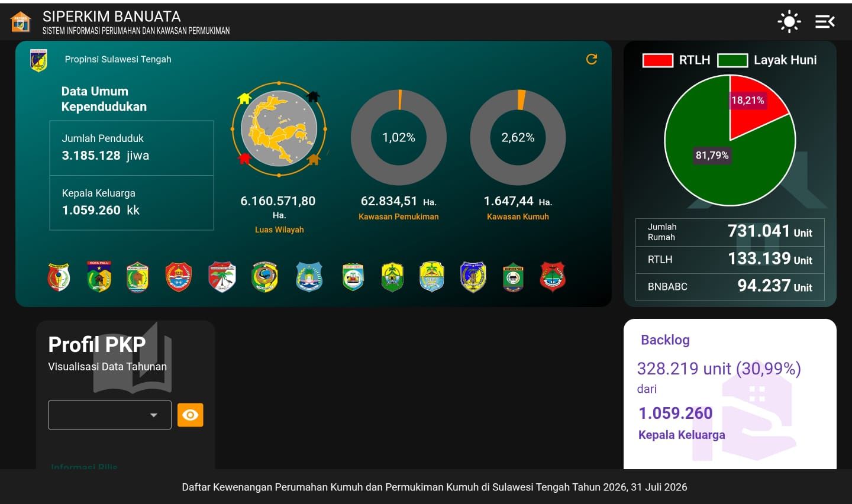This screenshot has height=504, width=852.
Task: Open the hamburger menu in the header
Action: point(825,22)
